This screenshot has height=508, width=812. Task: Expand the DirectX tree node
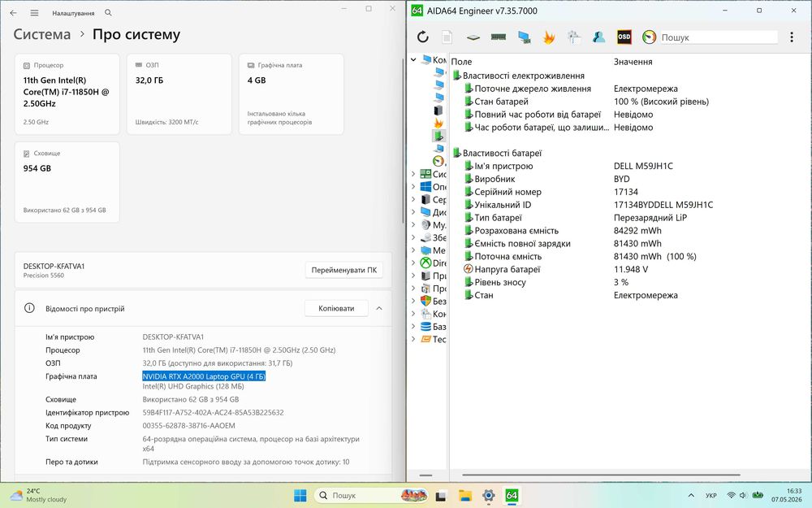(413, 263)
